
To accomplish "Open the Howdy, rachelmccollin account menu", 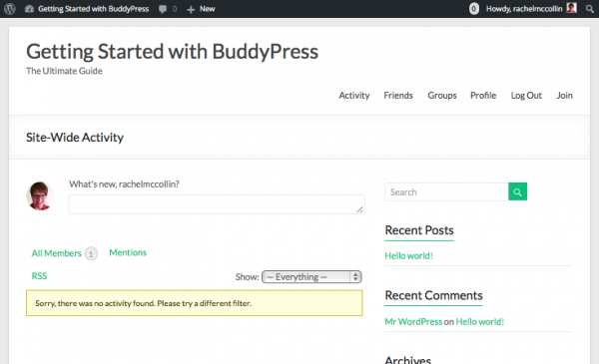I will [x=524, y=9].
